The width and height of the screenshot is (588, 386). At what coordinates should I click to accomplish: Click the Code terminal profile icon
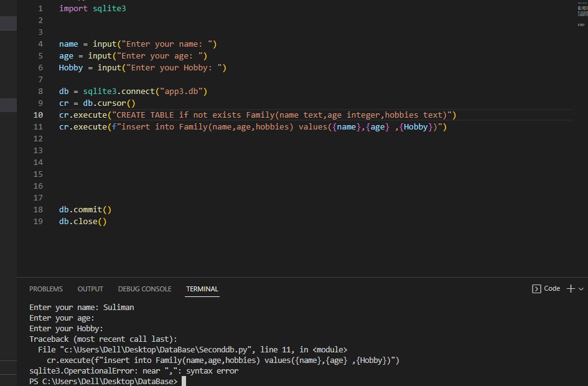point(536,288)
